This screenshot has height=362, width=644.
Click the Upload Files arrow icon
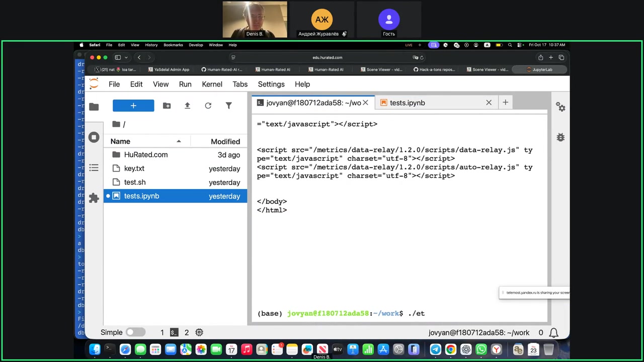click(x=187, y=106)
